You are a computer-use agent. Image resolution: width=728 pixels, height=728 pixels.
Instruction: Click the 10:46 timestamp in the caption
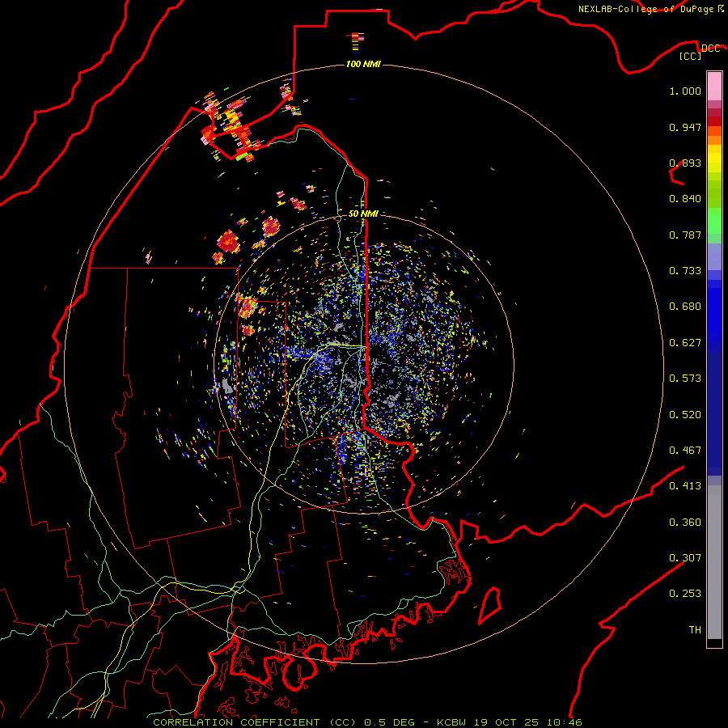tap(565, 722)
